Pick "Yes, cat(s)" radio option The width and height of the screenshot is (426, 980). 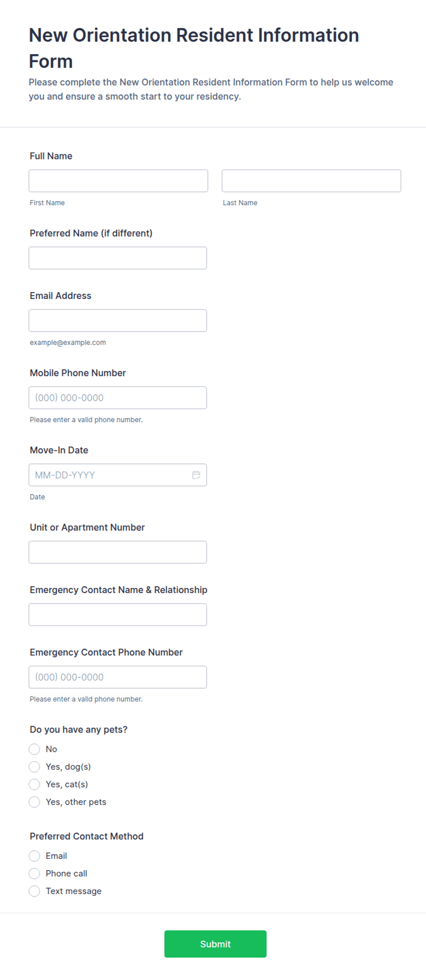pyautogui.click(x=34, y=784)
